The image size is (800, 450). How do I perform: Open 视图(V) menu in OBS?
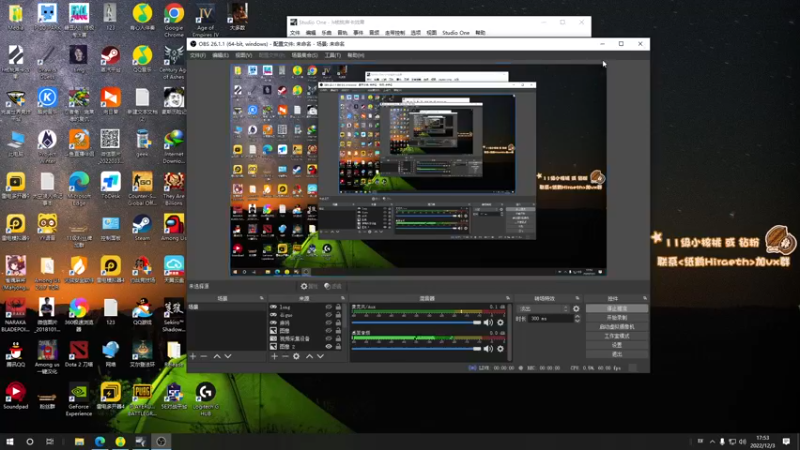244,55
